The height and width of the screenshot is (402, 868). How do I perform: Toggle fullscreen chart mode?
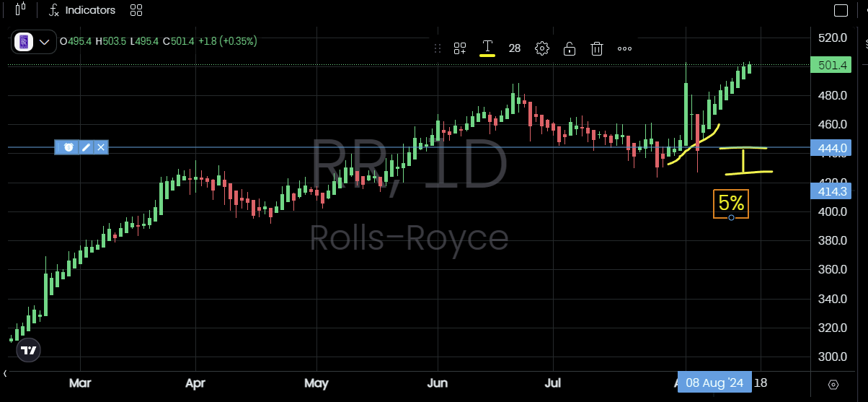coord(841,10)
